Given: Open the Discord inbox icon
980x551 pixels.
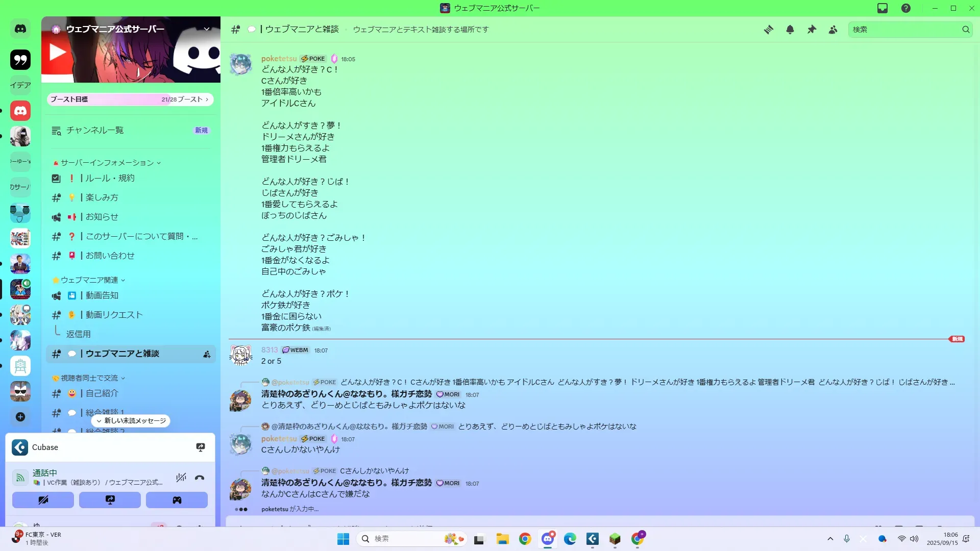Looking at the screenshot, I should 883,8.
